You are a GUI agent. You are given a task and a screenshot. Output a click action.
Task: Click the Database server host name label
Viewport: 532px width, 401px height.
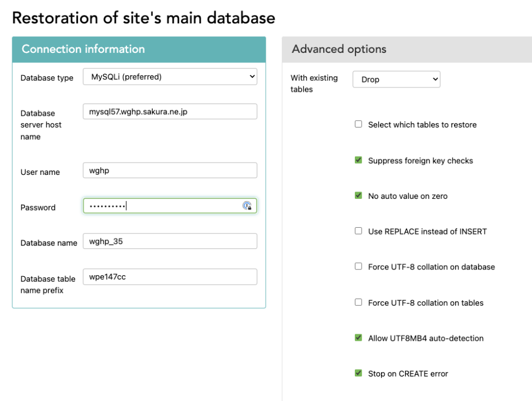click(41, 125)
